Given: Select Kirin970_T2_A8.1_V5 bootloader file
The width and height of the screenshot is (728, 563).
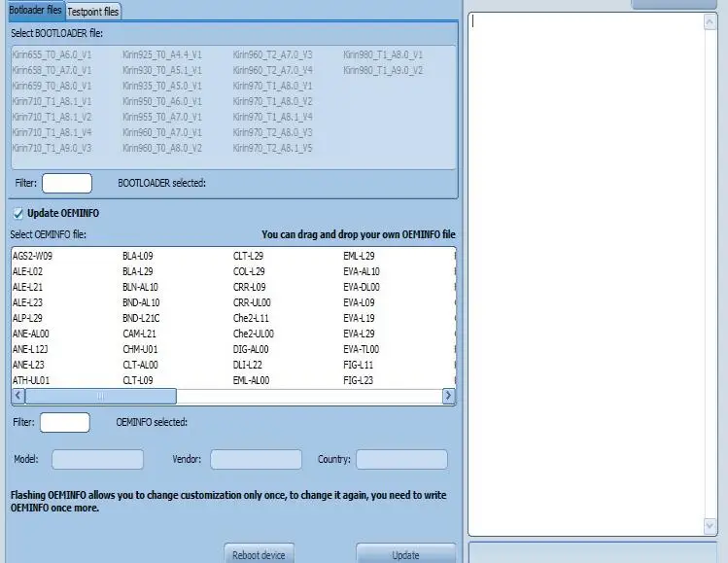Looking at the screenshot, I should click(x=272, y=148).
